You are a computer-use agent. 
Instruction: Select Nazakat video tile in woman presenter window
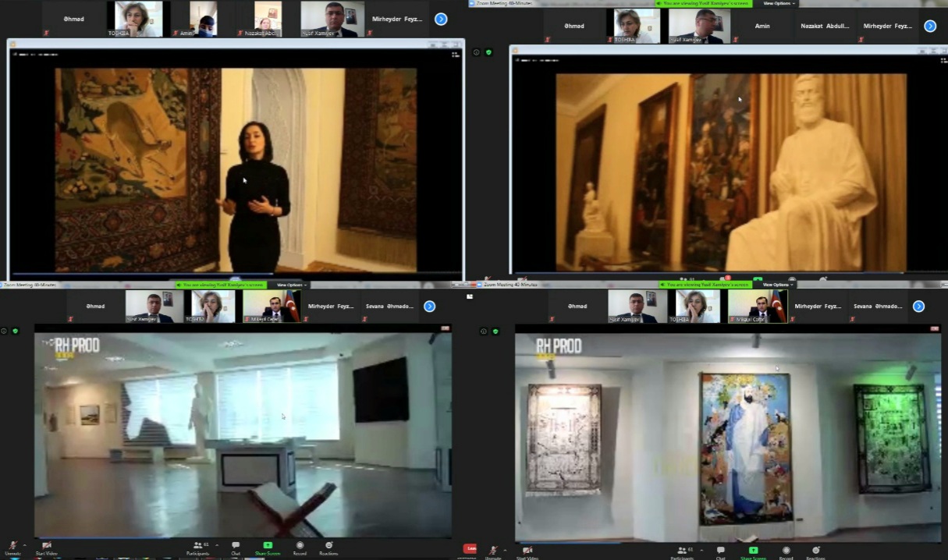click(x=266, y=19)
